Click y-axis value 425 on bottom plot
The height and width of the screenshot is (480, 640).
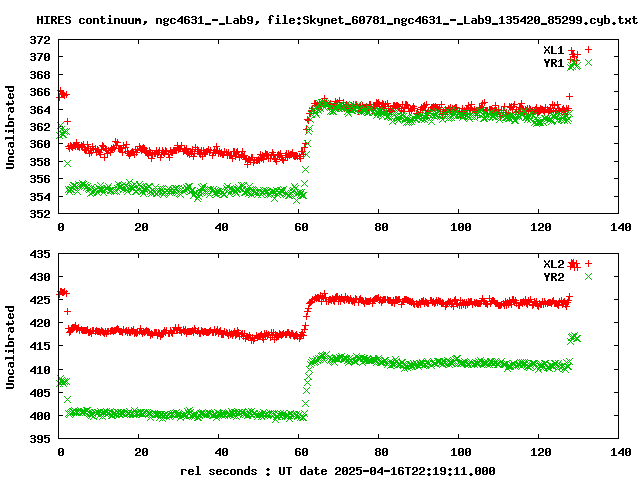click(40, 300)
